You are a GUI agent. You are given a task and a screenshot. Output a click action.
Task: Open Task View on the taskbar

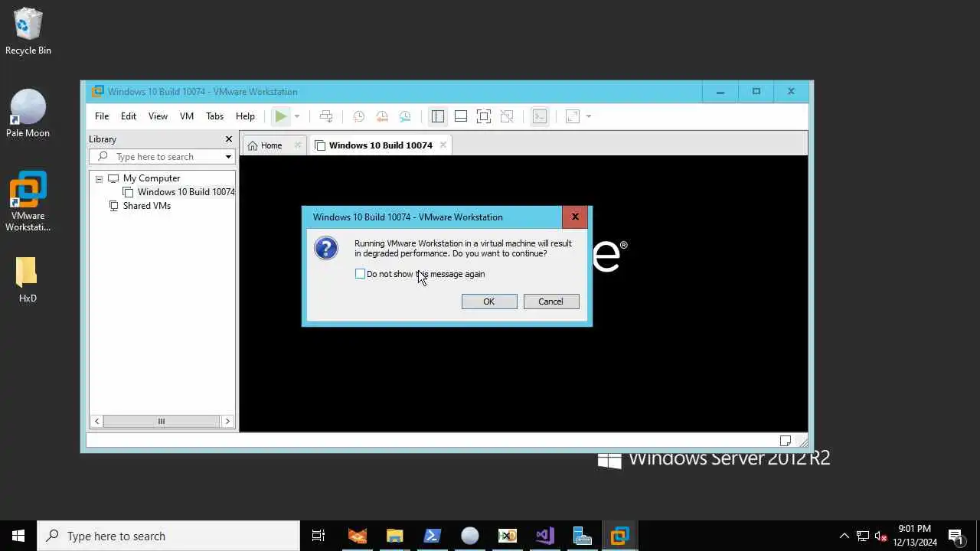point(318,536)
